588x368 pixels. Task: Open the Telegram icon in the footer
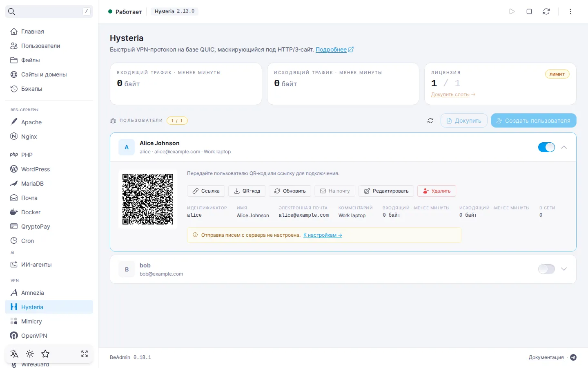tap(573, 357)
